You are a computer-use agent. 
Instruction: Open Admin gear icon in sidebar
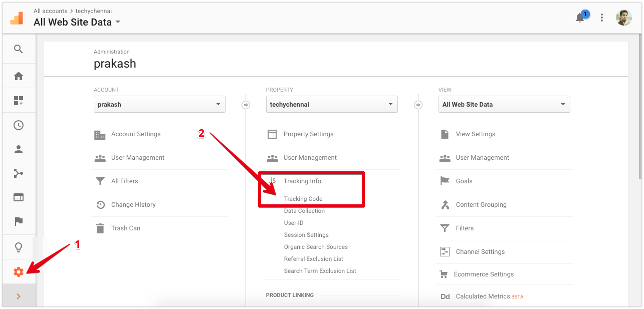[19, 272]
